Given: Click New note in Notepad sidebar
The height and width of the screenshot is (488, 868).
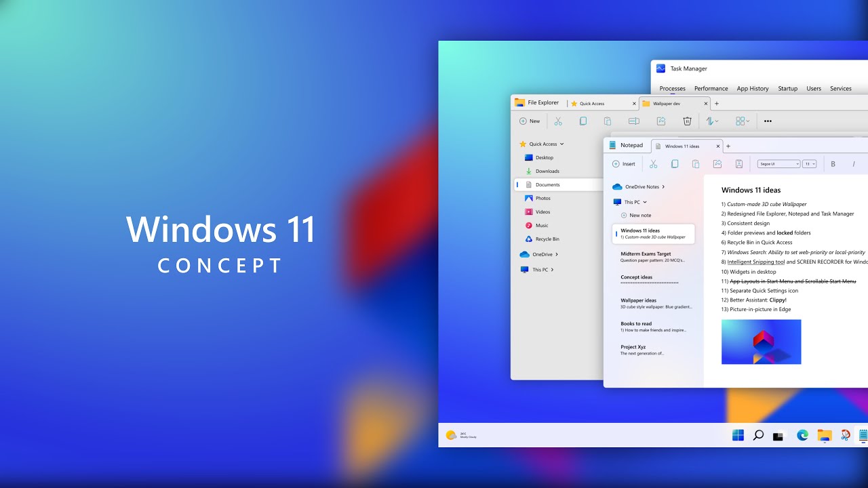Looking at the screenshot, I should click(x=635, y=216).
